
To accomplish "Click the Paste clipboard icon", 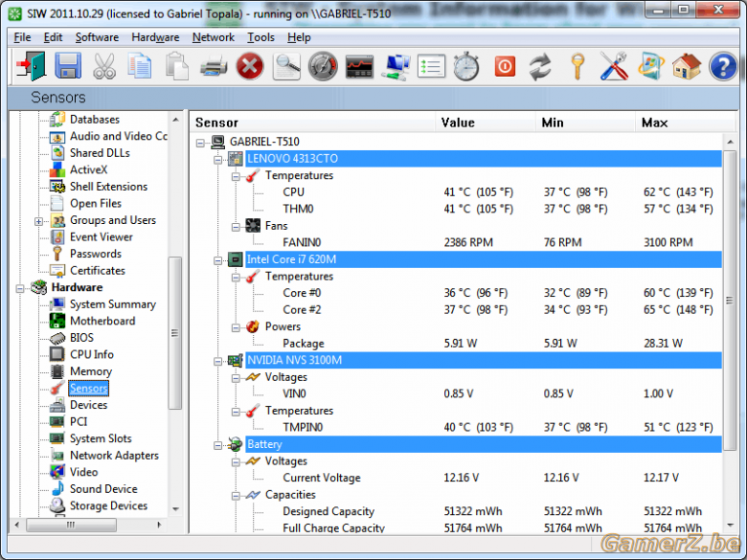I will pos(176,66).
